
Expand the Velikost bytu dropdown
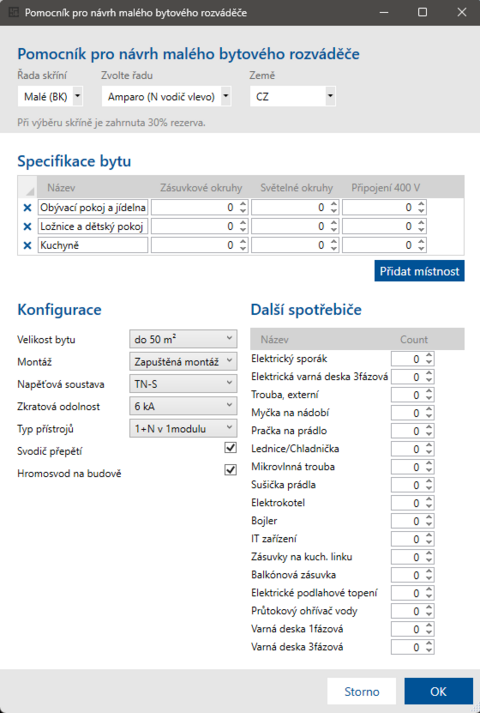point(183,339)
